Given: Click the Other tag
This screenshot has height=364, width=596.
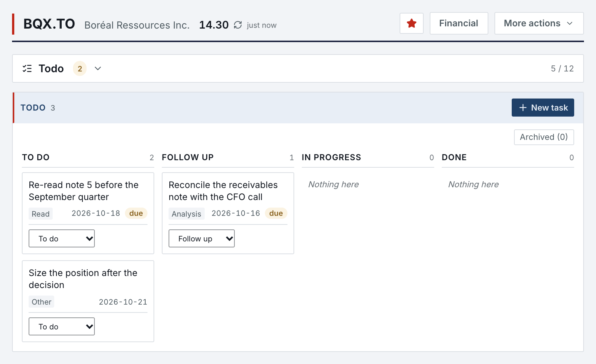Looking at the screenshot, I should tap(41, 302).
